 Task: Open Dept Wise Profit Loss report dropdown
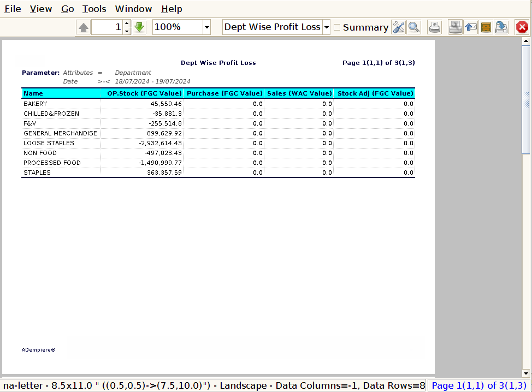[327, 27]
